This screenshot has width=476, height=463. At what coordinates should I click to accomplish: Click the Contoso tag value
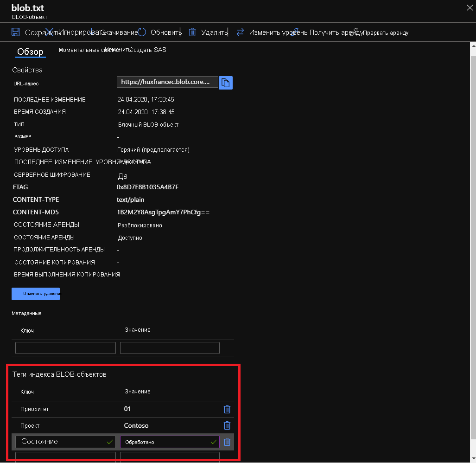point(136,425)
